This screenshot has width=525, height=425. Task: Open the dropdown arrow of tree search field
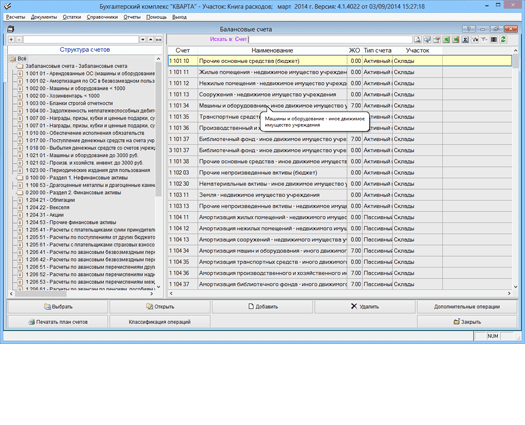143,40
